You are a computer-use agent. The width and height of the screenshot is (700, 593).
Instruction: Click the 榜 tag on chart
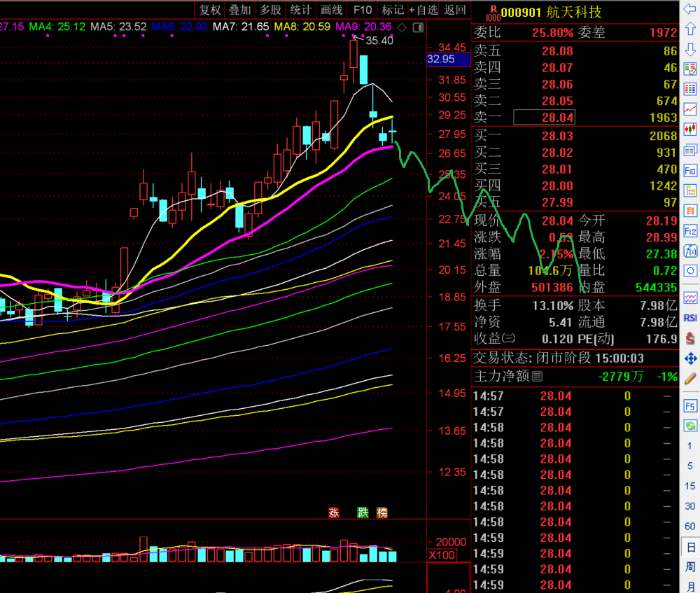click(x=382, y=512)
